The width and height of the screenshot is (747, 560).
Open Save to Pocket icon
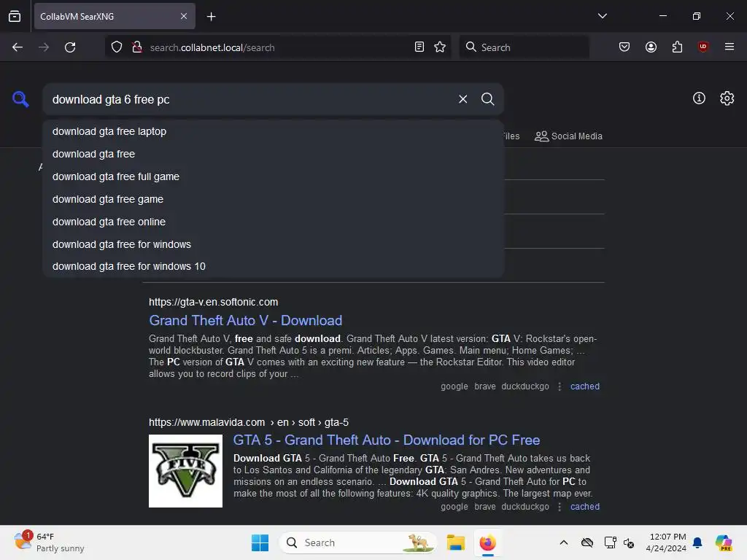point(624,47)
